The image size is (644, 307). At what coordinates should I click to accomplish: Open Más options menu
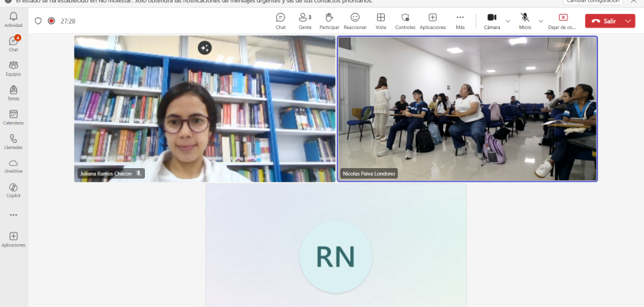tap(460, 21)
